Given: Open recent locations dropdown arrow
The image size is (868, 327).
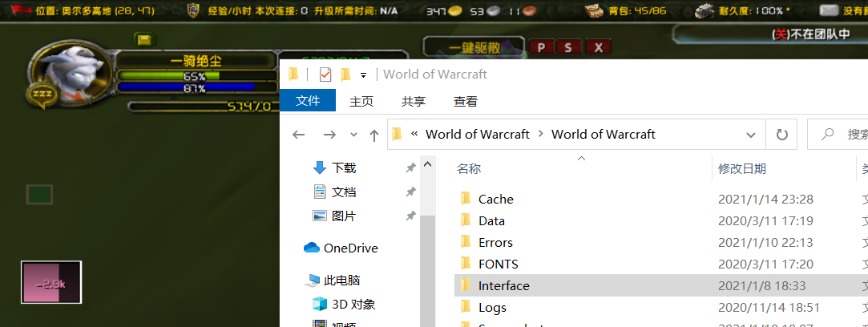Looking at the screenshot, I should 353,135.
